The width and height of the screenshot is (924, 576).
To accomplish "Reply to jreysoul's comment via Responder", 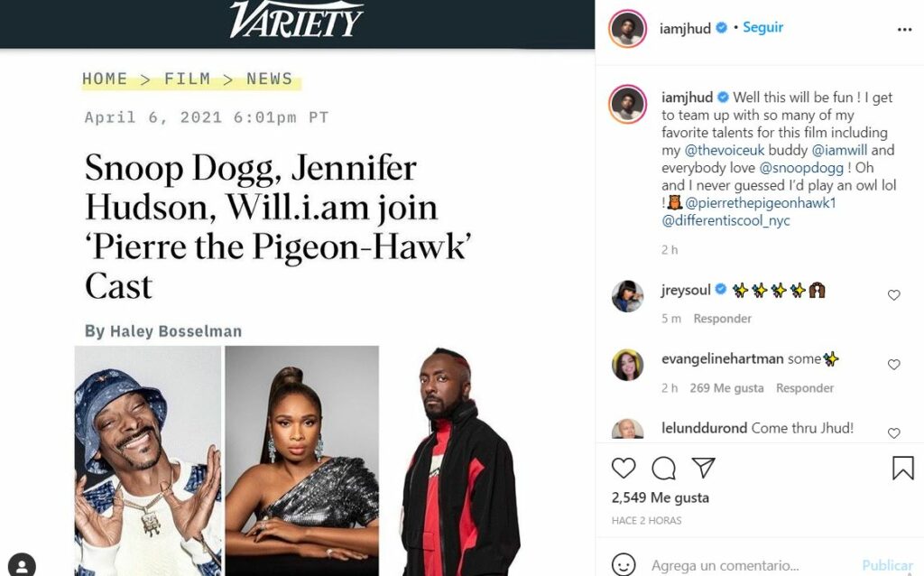I will (723, 319).
